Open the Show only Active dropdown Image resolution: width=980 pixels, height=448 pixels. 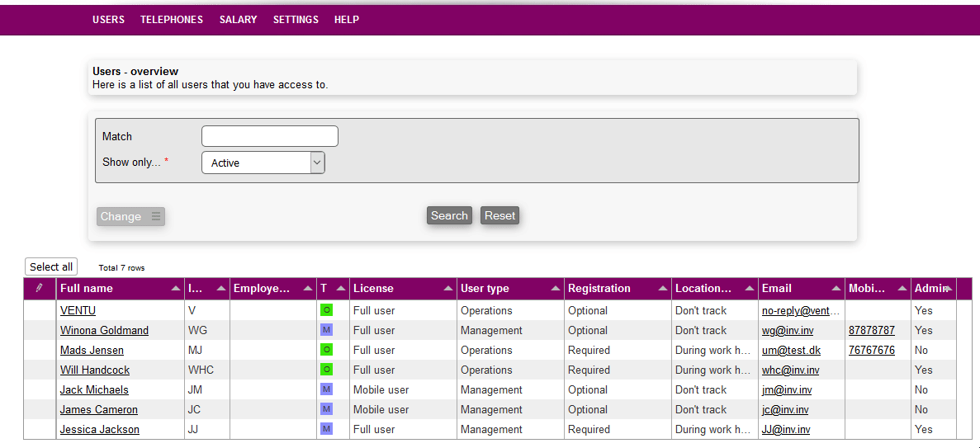[263, 163]
